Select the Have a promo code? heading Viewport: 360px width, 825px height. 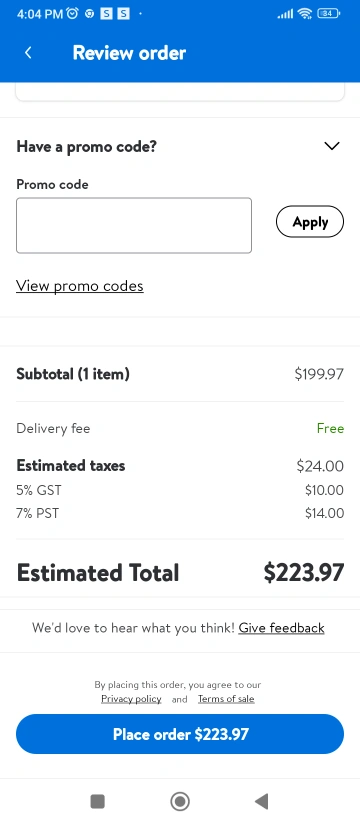(87, 146)
